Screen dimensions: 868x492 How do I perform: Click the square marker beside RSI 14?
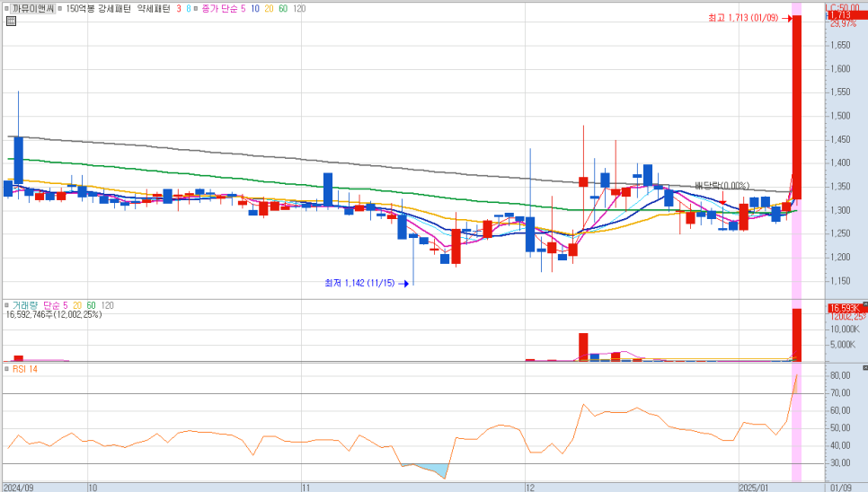tap(6, 369)
